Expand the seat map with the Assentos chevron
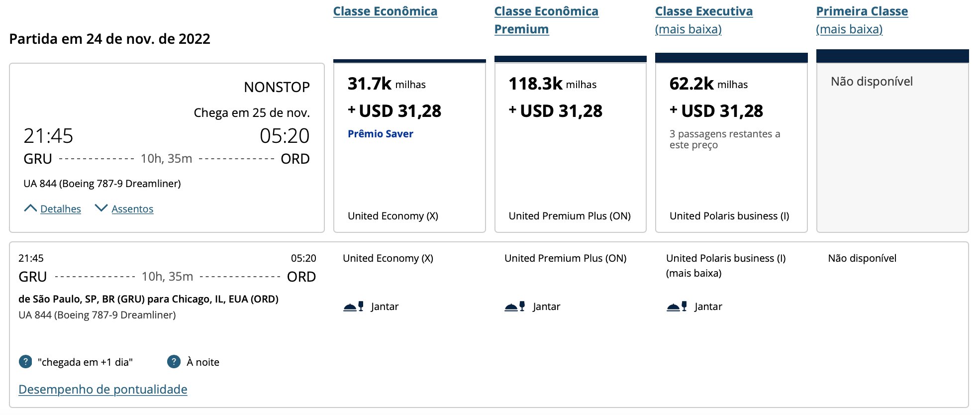This screenshot has width=980, height=415. 101,208
